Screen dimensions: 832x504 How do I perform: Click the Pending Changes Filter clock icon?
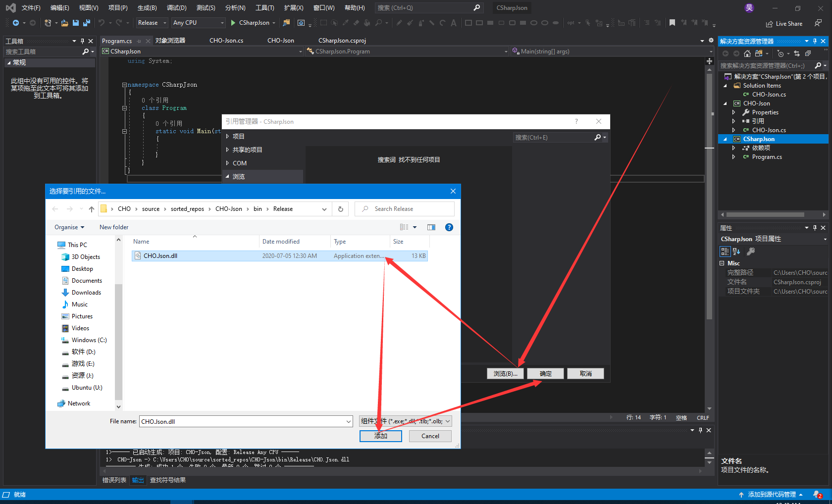780,53
